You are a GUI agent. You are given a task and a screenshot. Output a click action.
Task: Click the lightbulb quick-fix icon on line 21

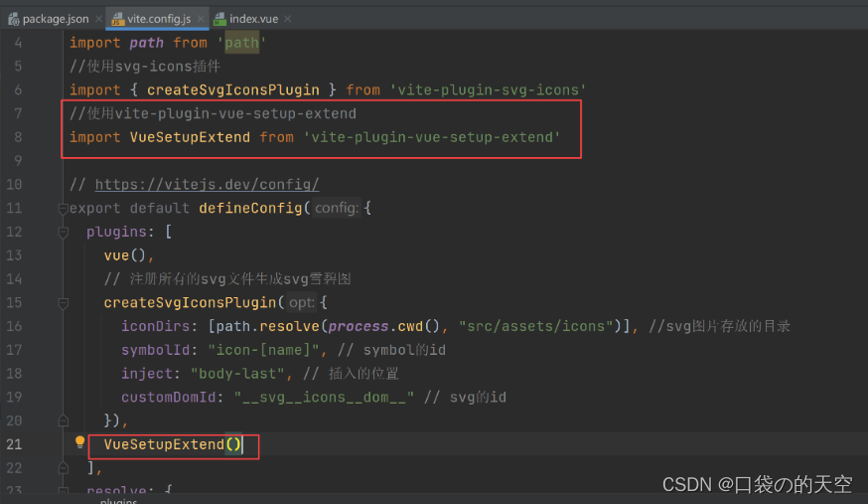tap(79, 442)
